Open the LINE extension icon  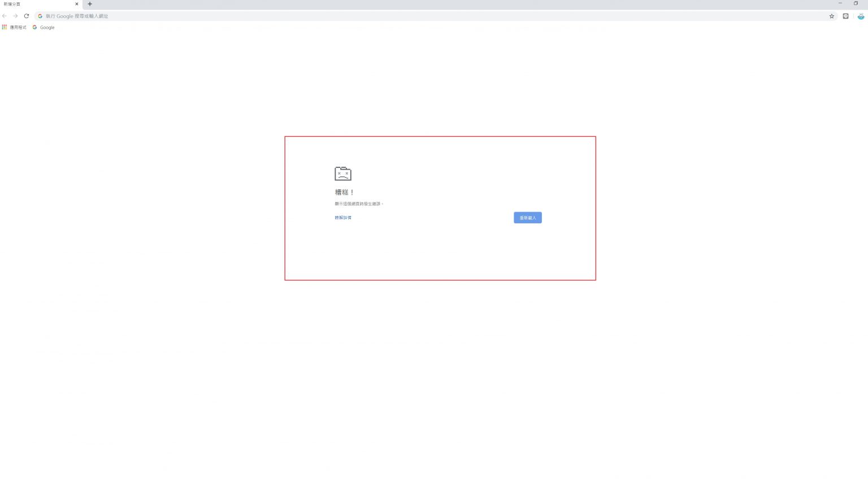845,16
